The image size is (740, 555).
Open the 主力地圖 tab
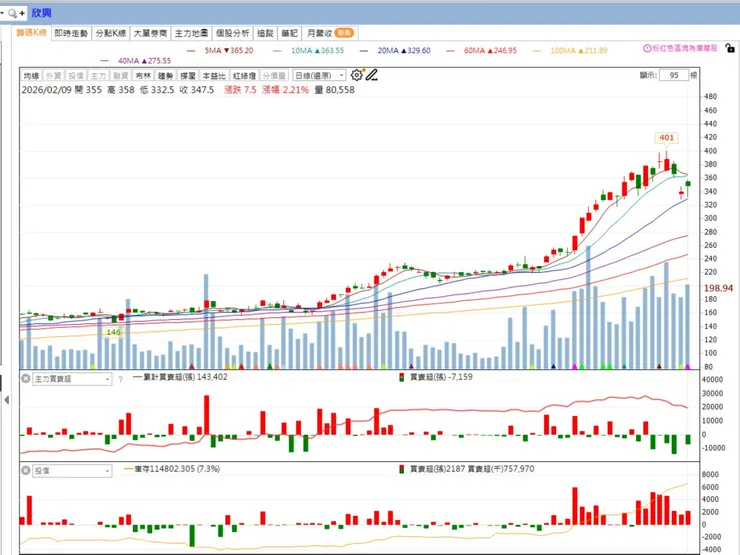point(191,33)
